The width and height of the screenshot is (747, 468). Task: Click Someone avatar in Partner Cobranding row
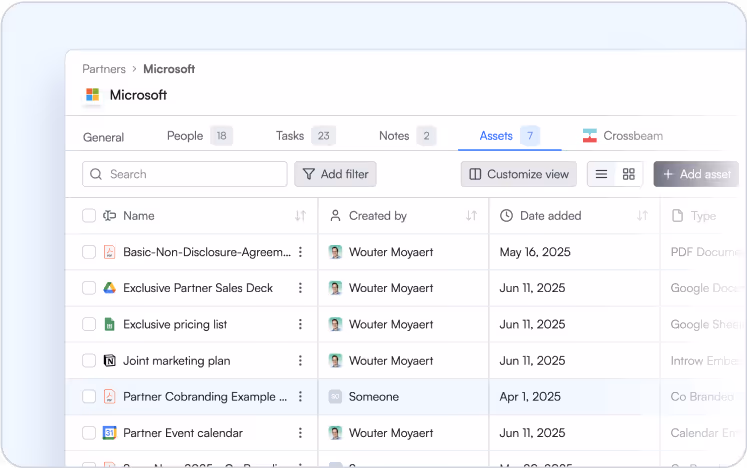[x=335, y=397]
